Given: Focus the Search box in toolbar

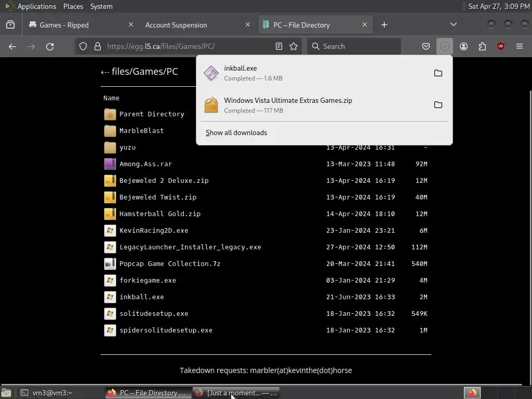Looking at the screenshot, I should (x=354, y=46).
